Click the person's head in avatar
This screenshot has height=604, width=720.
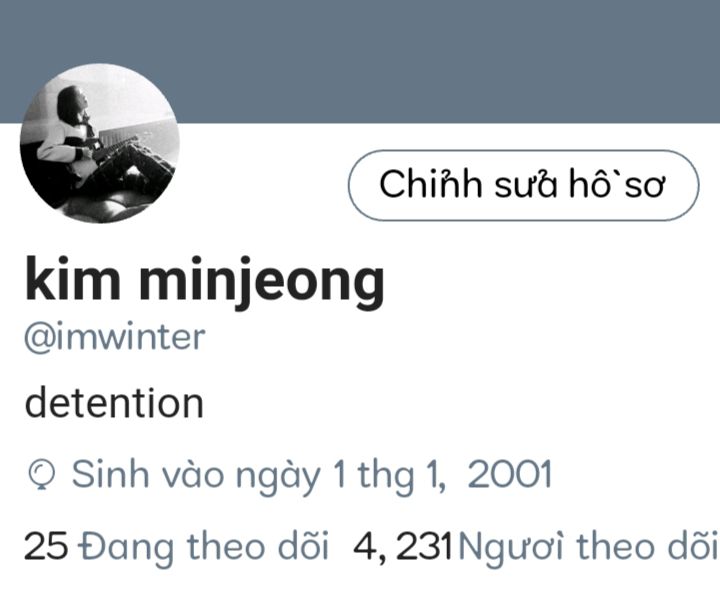[x=72, y=101]
